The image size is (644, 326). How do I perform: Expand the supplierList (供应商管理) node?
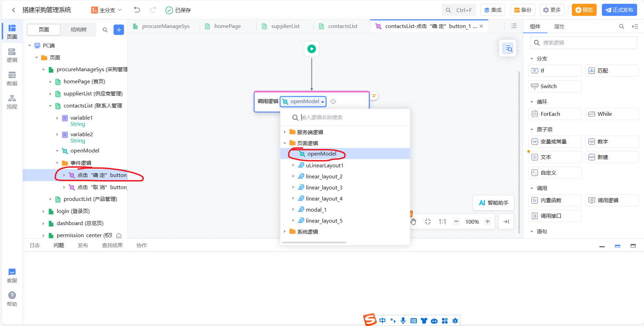(50, 94)
